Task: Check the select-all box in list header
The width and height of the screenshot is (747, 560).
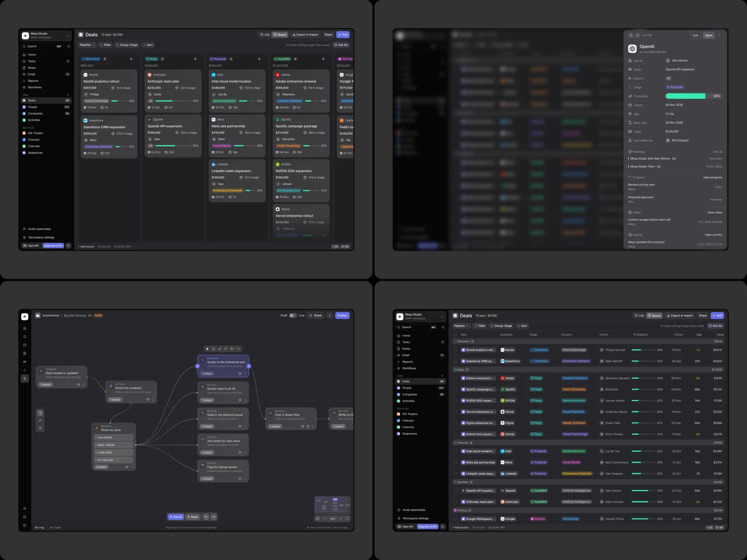Action: click(x=456, y=334)
